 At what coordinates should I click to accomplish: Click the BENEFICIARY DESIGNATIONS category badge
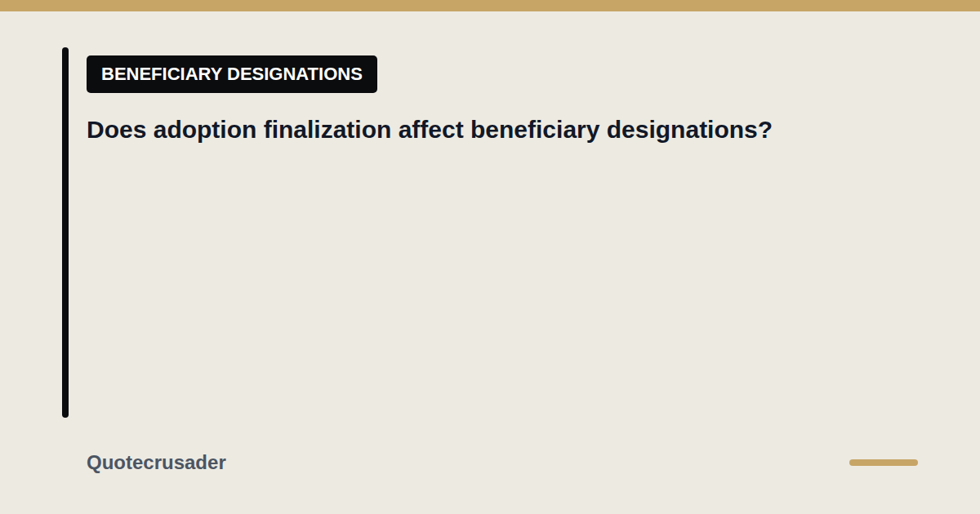click(x=232, y=74)
